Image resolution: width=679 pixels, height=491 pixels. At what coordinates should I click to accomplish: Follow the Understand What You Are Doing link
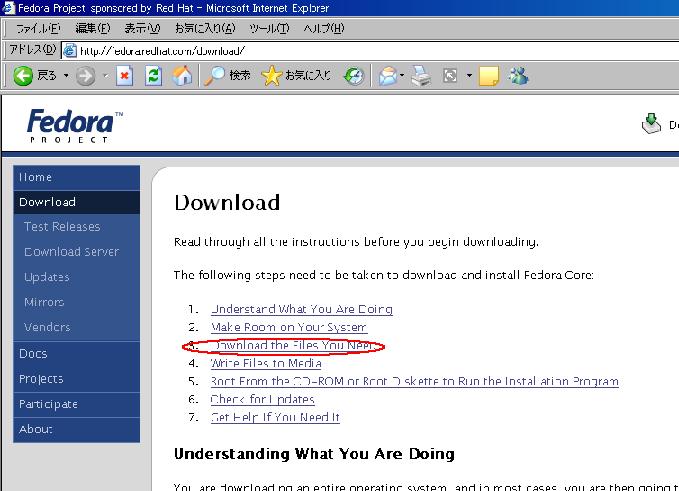pos(302,309)
